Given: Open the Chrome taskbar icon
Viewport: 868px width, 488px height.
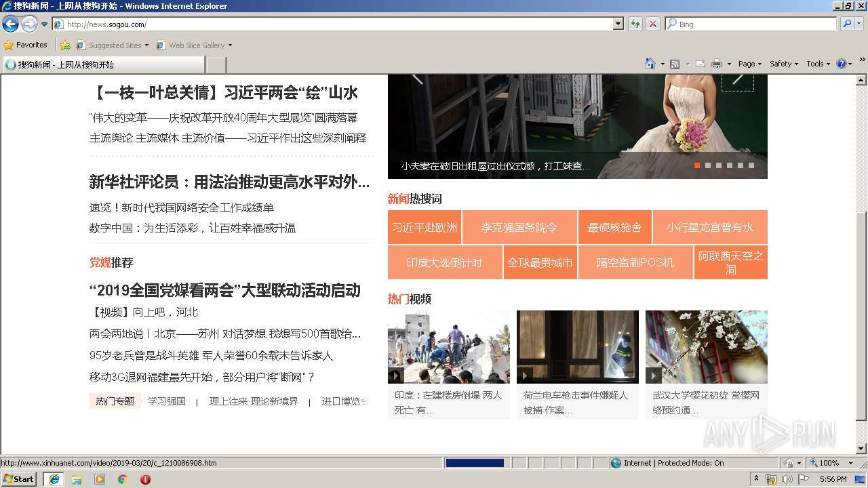Looking at the screenshot, I should tap(122, 479).
